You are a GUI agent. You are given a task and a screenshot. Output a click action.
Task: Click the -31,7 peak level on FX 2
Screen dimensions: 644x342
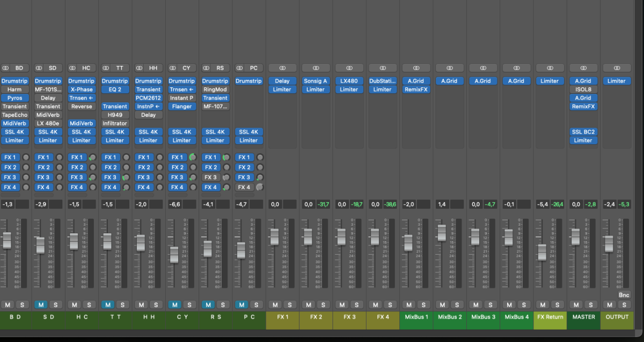(323, 204)
